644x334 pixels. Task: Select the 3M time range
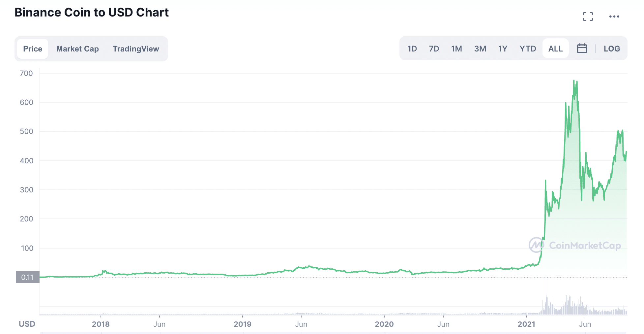480,49
